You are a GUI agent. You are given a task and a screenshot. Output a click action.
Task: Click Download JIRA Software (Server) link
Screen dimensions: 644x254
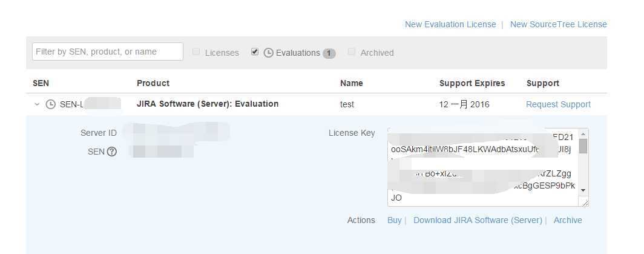click(478, 220)
